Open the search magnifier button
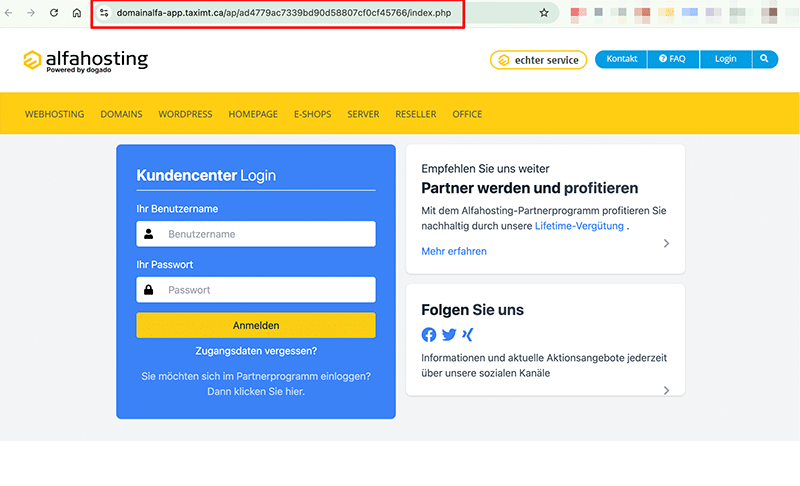This screenshot has width=800, height=486. (764, 59)
